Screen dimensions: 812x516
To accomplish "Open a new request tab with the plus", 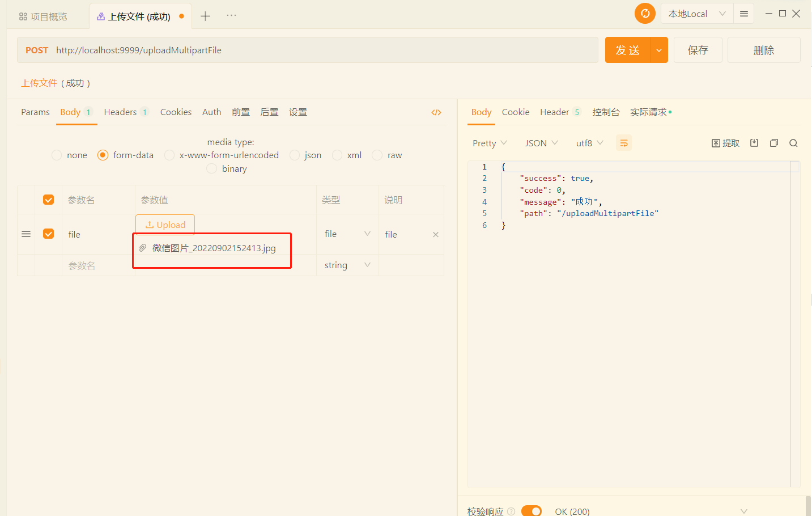I will point(205,15).
